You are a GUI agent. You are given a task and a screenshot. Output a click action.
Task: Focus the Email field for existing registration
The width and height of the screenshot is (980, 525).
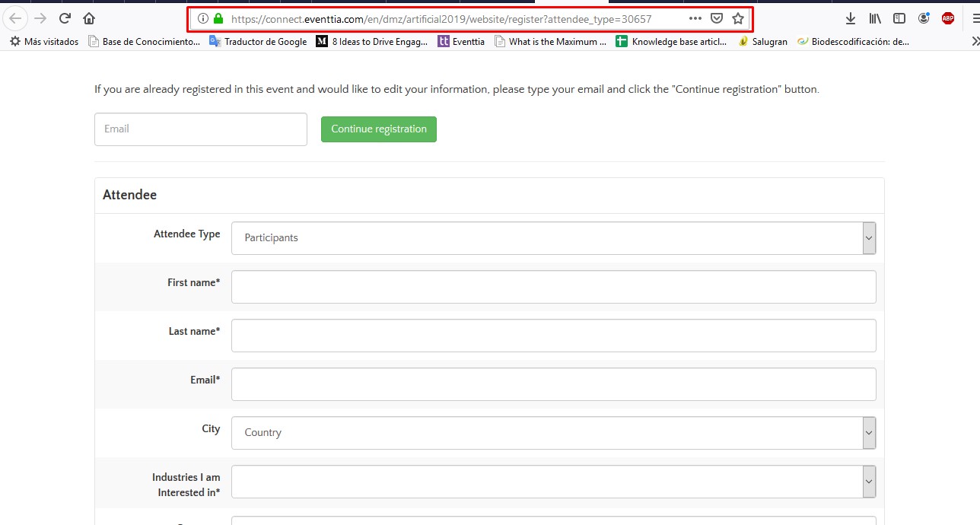point(200,129)
